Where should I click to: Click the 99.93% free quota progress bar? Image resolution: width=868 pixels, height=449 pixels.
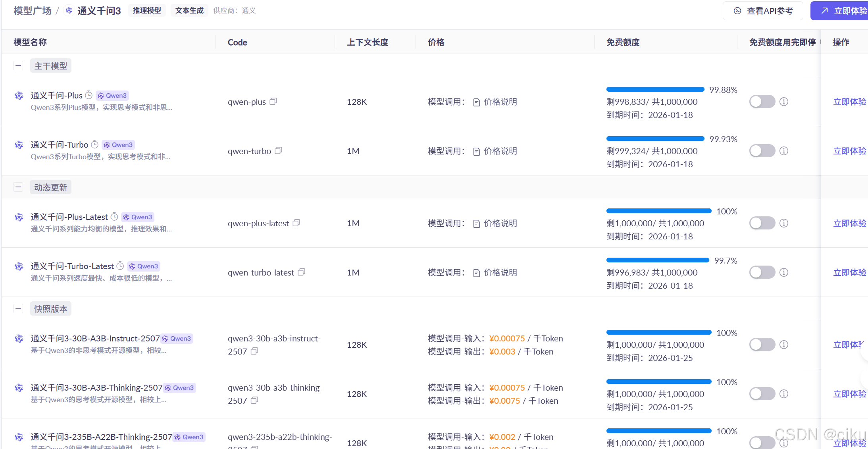[655, 139]
